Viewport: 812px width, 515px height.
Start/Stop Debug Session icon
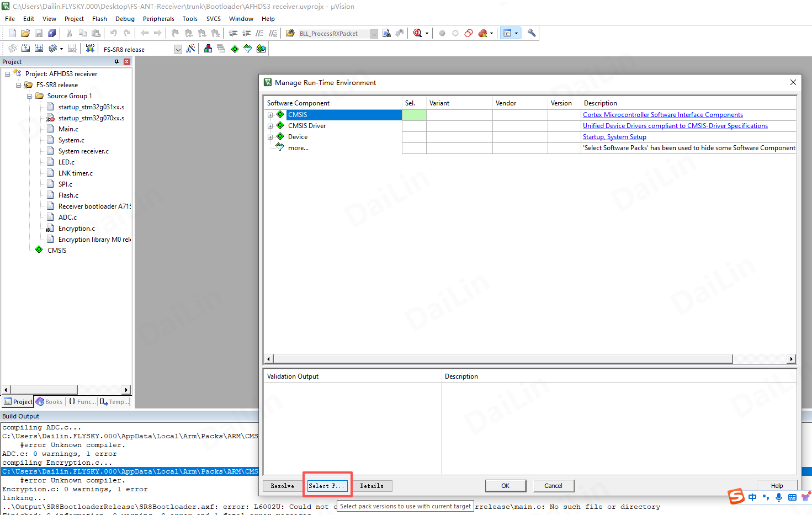tap(417, 33)
